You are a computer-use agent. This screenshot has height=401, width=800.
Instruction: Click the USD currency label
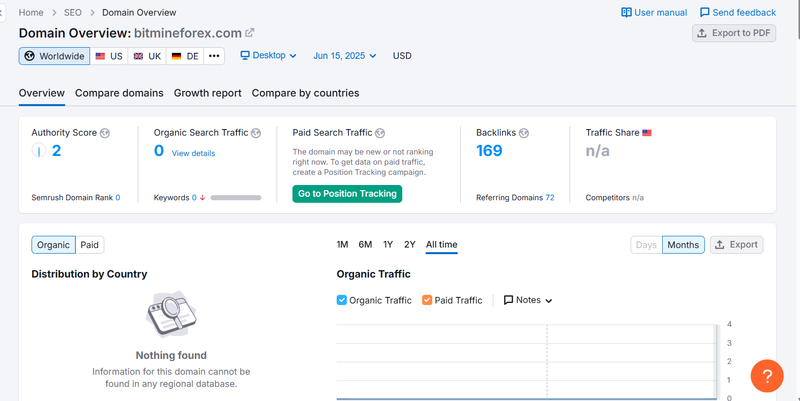402,56
